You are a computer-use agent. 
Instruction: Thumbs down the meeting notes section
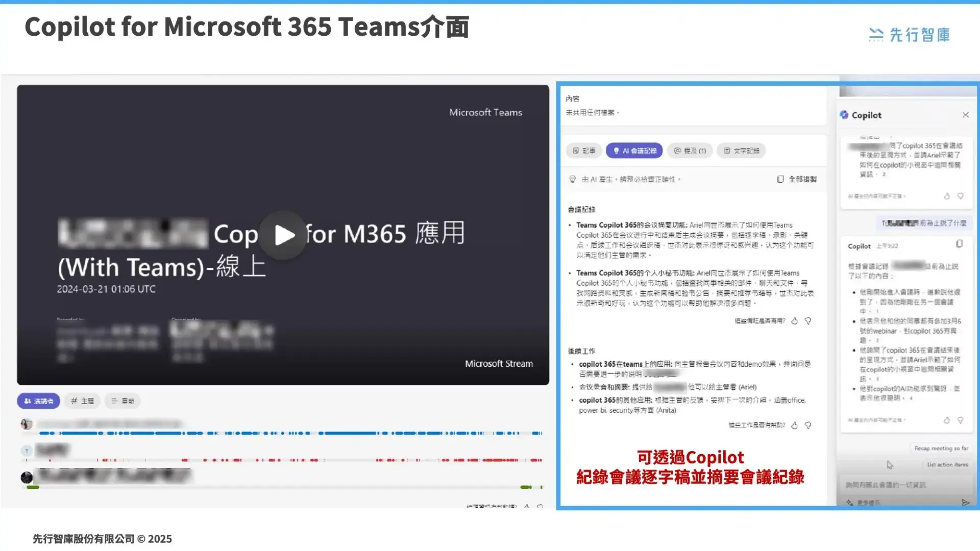[x=808, y=321]
